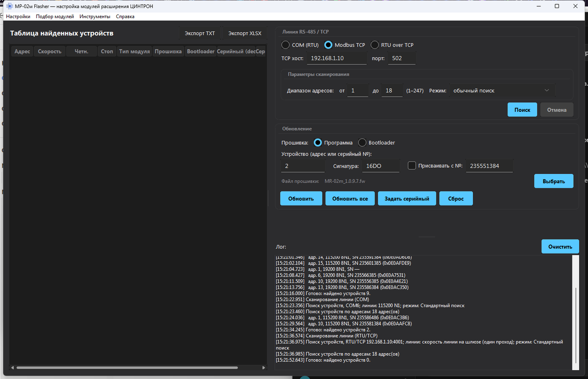The height and width of the screenshot is (379, 588).
Task: Click the Отмена button
Action: [557, 110]
